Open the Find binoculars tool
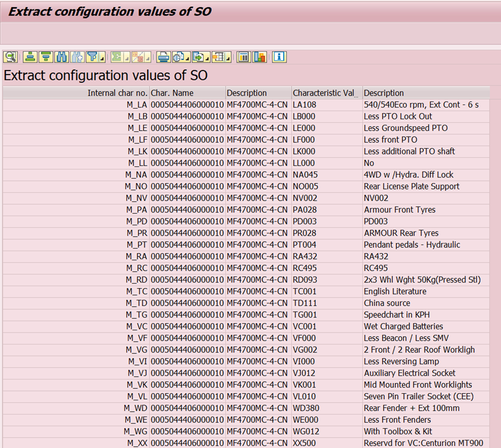This screenshot has height=448, width=501. click(x=62, y=57)
